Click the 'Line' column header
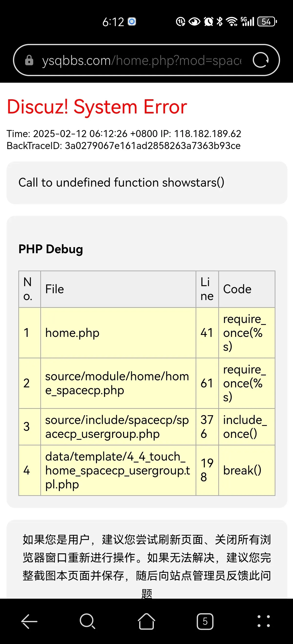The width and height of the screenshot is (293, 644). 207,289
